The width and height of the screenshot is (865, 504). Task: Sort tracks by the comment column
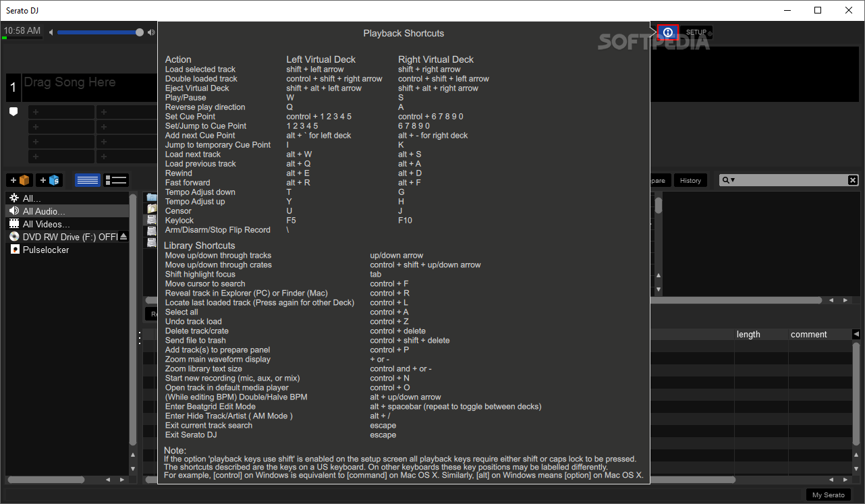click(x=820, y=334)
